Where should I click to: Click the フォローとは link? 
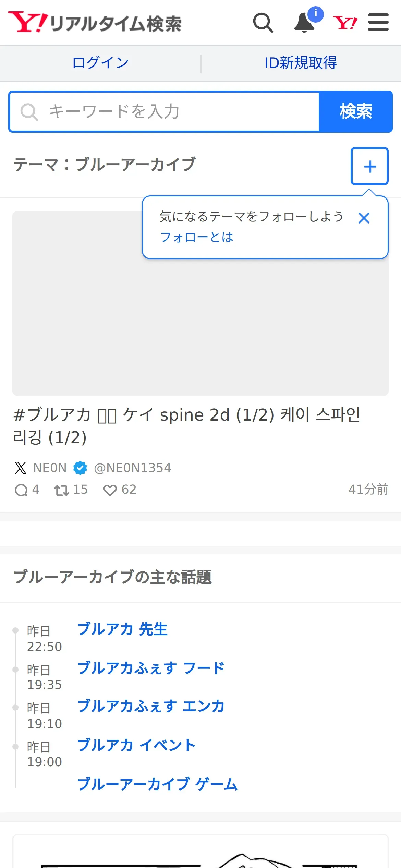(196, 237)
